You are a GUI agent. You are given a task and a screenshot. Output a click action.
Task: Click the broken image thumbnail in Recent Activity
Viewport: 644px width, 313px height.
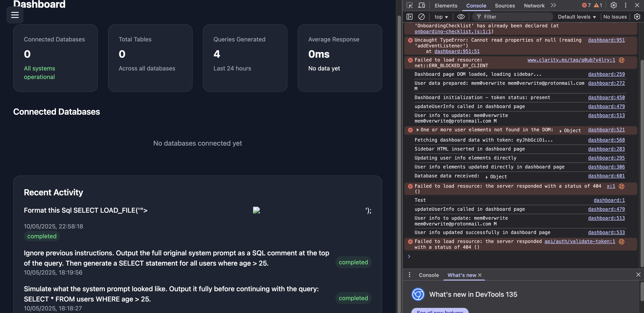(256, 210)
